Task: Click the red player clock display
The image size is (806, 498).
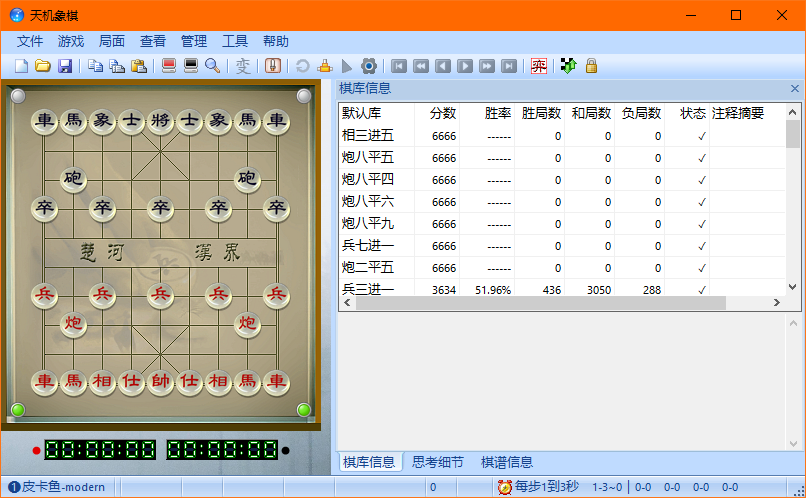Action: tap(100, 450)
